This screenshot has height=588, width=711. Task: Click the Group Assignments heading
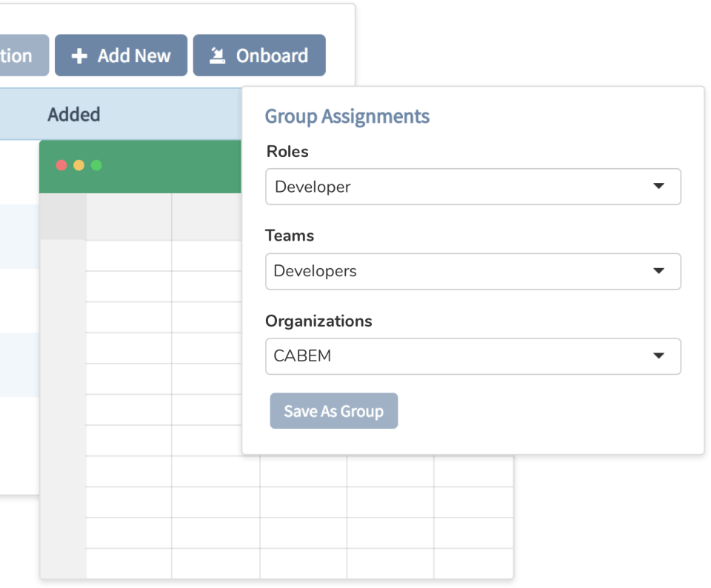click(x=347, y=116)
